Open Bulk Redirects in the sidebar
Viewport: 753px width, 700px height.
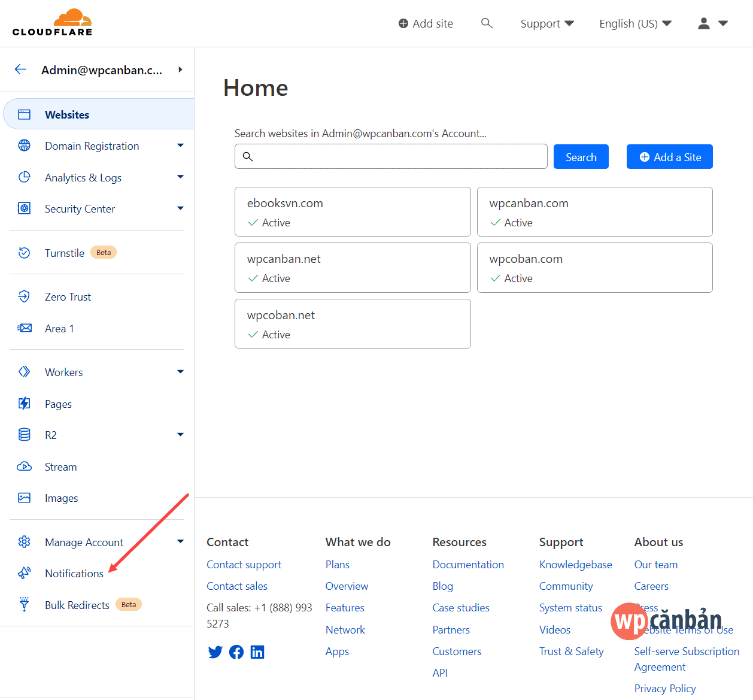pos(77,605)
